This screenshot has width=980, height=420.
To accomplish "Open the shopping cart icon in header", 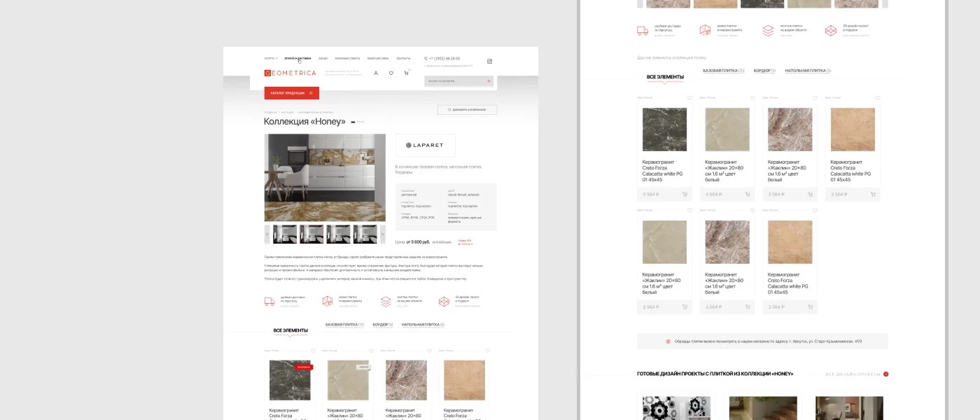I will click(406, 73).
